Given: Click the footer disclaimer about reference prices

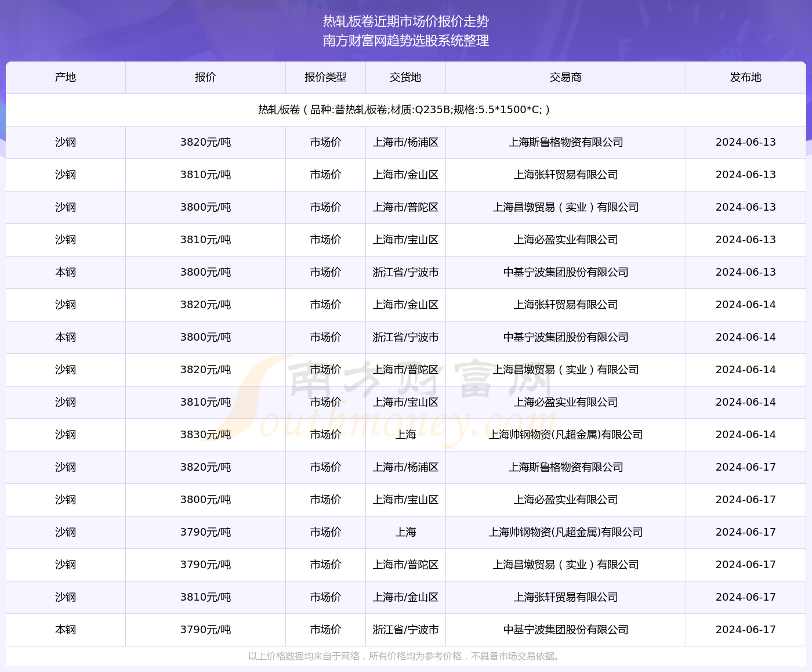Looking at the screenshot, I should (404, 656).
